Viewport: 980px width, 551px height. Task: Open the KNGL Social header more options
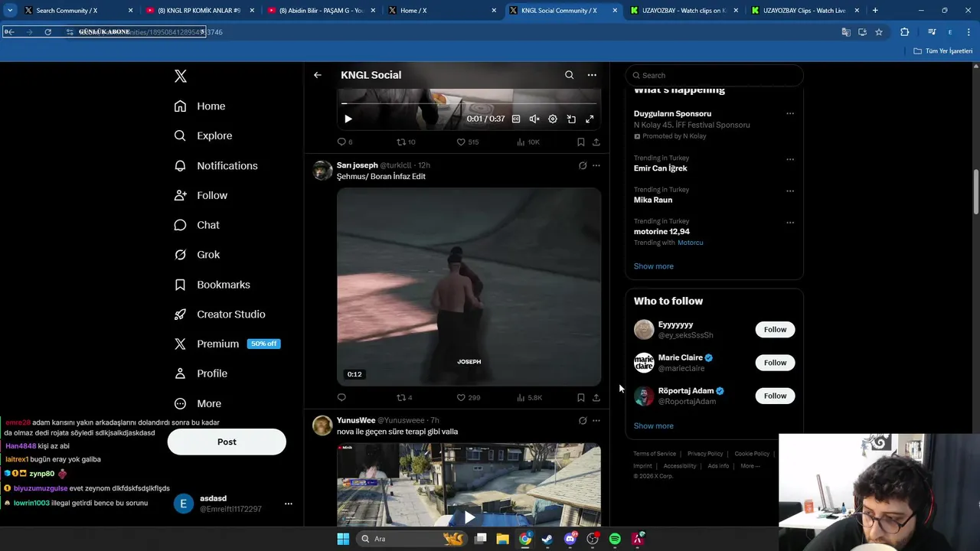coord(592,75)
